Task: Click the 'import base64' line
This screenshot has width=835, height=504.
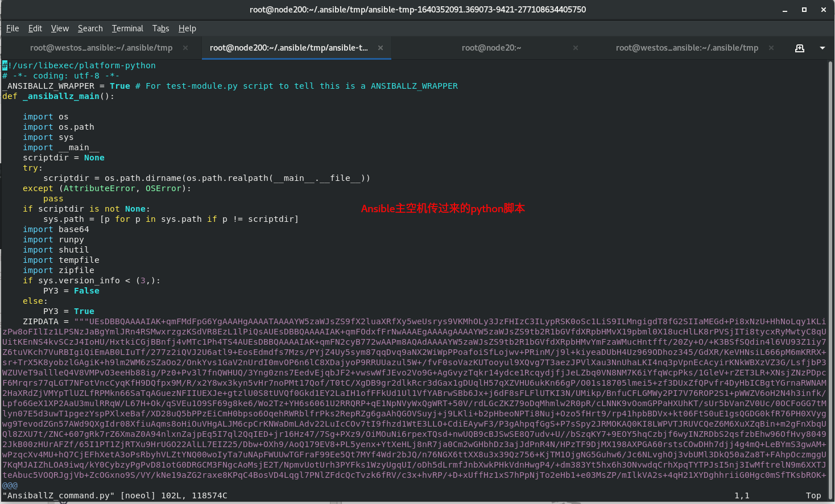Action: tap(56, 229)
